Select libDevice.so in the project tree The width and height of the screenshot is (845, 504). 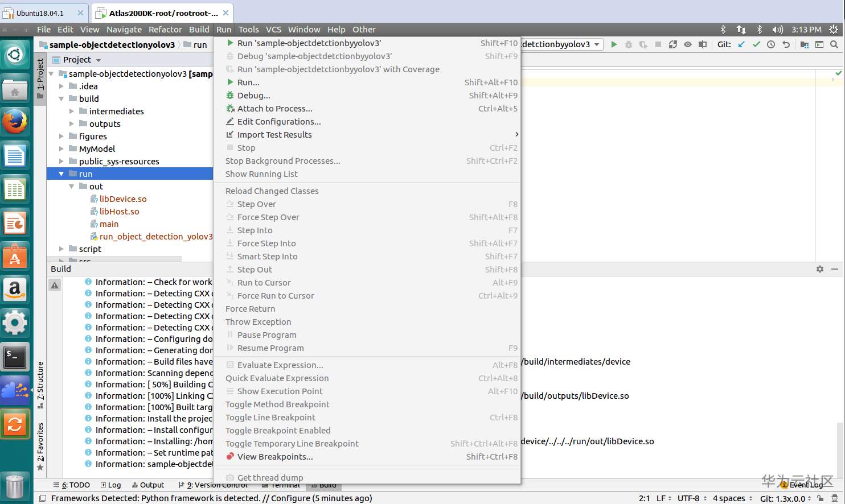(123, 199)
